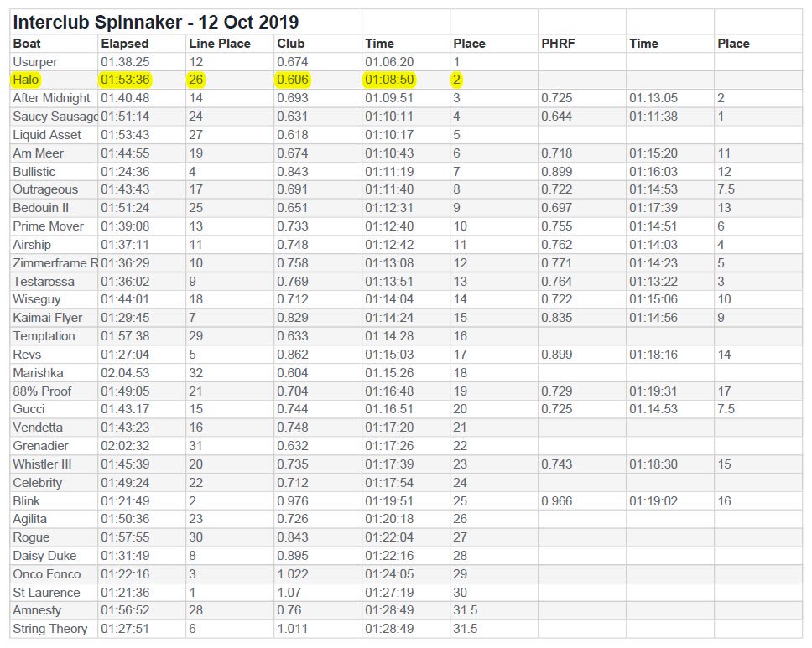
Task: Click the Interclub Spinnaker title cell
Action: point(185,22)
